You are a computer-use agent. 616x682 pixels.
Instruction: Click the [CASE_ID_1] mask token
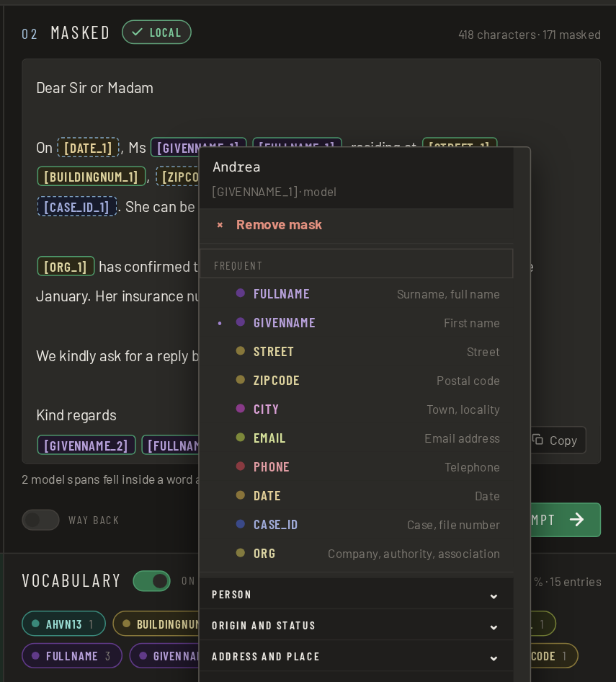pos(77,207)
